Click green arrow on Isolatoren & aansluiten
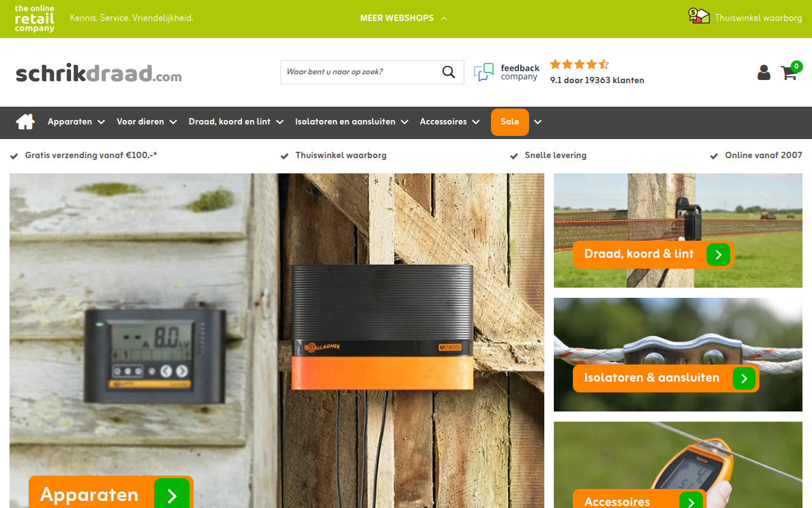The width and height of the screenshot is (812, 508). 744,378
